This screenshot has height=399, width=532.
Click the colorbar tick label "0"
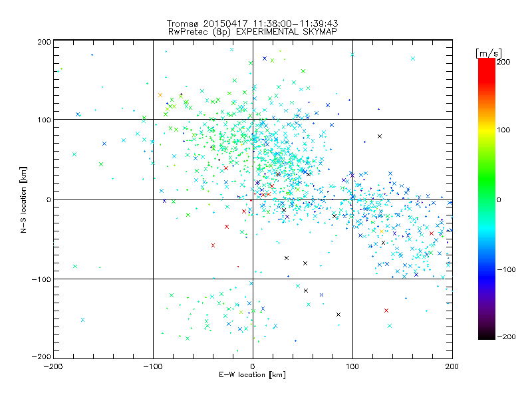coord(499,199)
